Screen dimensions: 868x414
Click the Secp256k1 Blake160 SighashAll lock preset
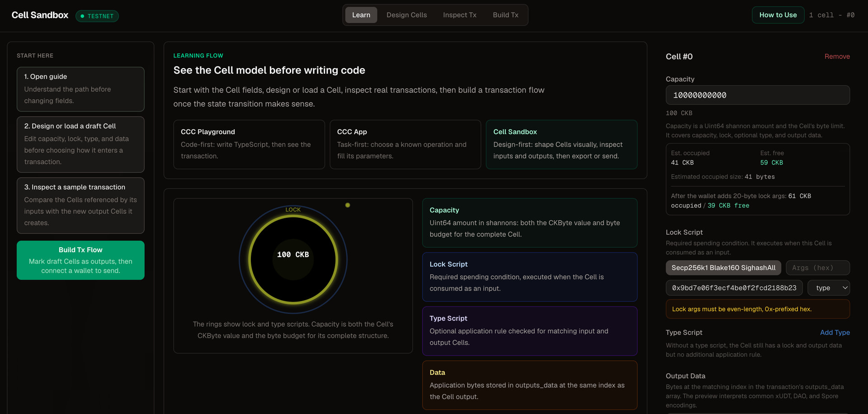[x=723, y=268]
